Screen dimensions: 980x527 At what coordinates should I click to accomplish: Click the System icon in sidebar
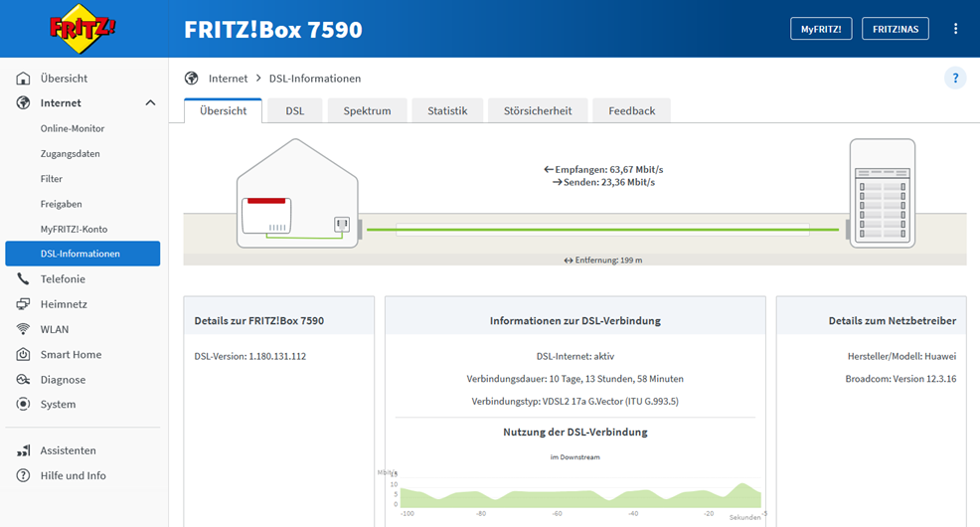click(23, 404)
